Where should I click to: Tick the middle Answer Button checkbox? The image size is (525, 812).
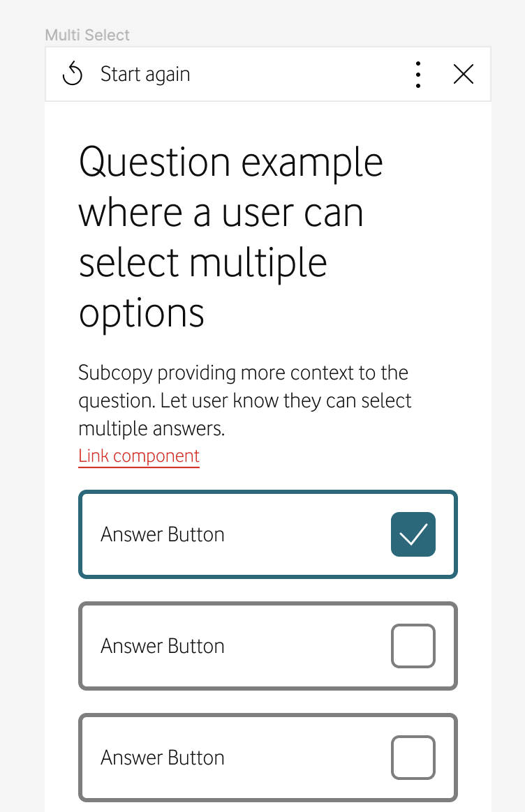click(x=413, y=646)
